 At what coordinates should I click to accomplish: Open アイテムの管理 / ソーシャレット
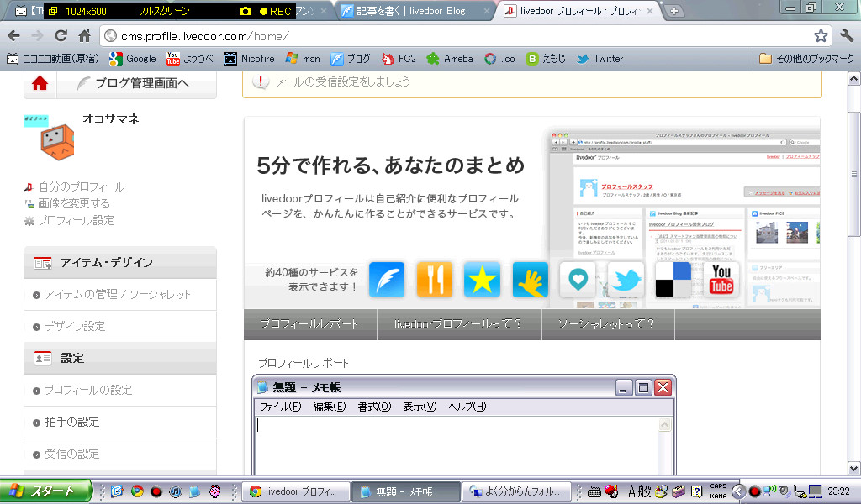coord(118,295)
